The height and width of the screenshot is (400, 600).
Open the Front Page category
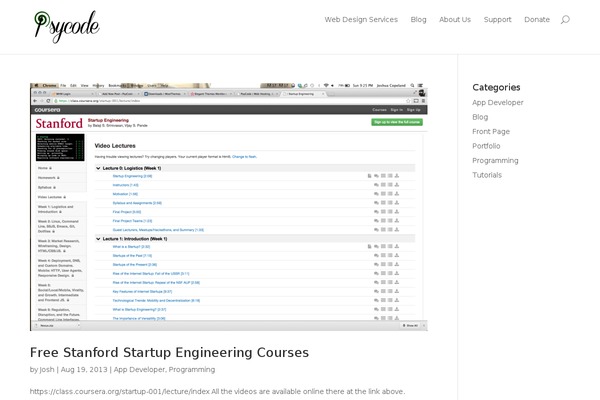pyautogui.click(x=491, y=132)
